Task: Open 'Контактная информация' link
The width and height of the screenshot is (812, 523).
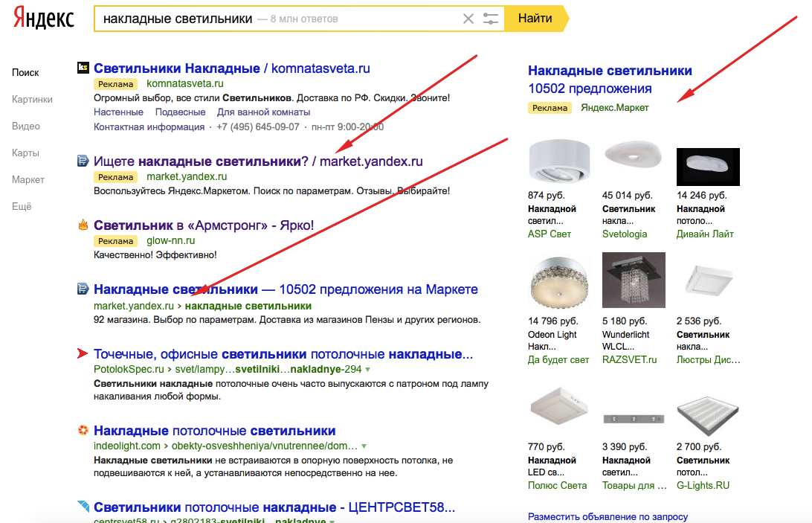Action: (149, 127)
